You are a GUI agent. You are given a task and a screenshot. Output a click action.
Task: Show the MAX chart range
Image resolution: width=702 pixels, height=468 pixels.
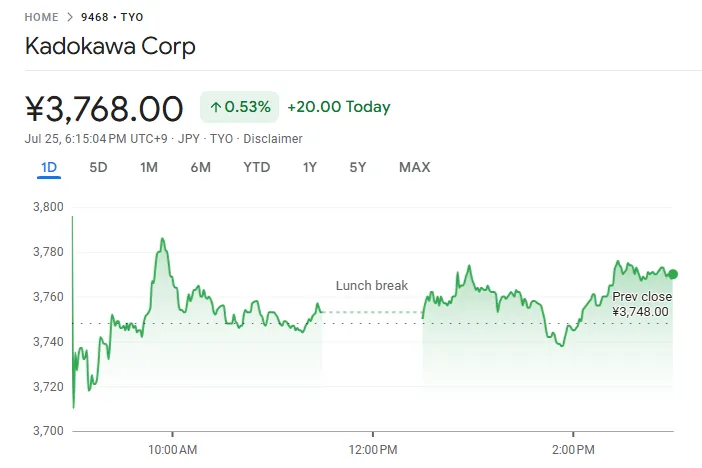414,167
